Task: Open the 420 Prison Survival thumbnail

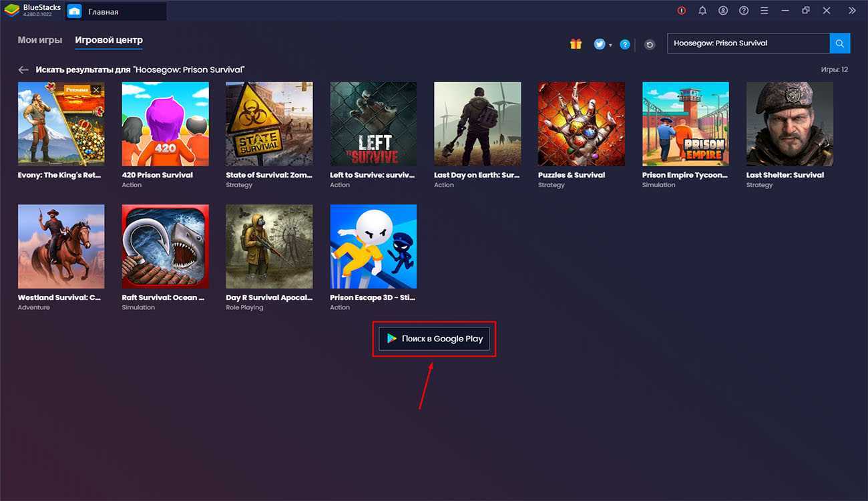Action: tap(165, 124)
